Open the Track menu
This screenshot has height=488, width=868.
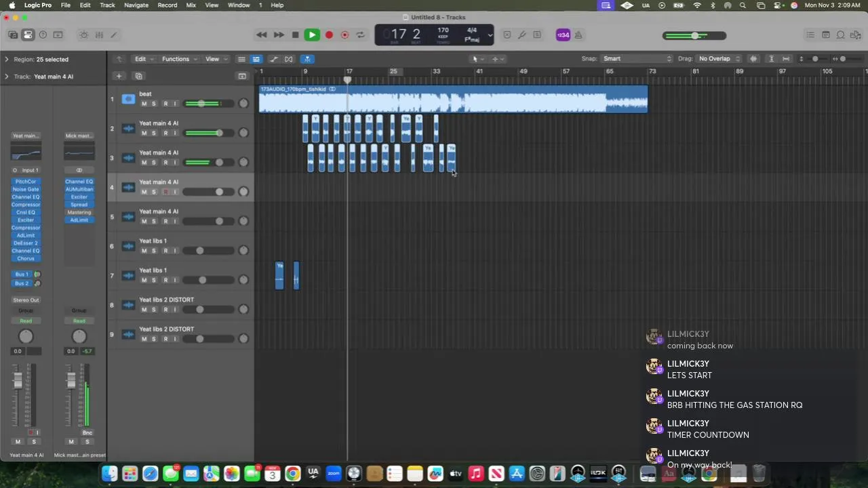(107, 5)
